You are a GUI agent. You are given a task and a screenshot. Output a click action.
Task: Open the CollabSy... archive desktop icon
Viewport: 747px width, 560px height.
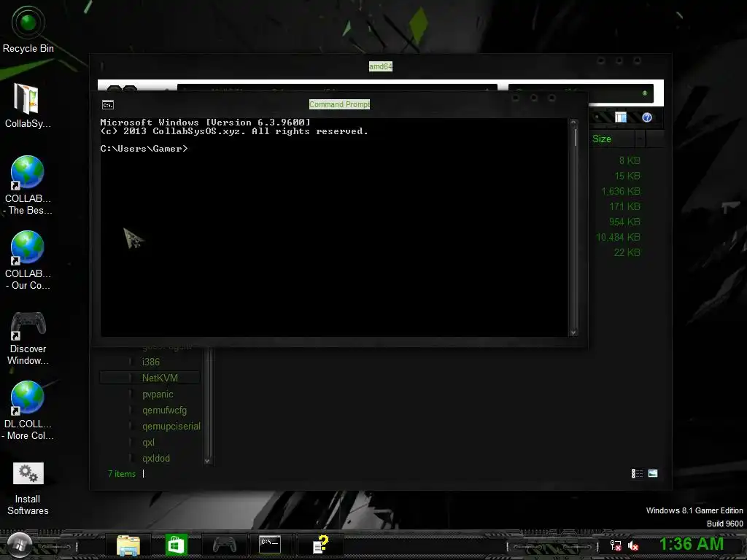point(28,105)
